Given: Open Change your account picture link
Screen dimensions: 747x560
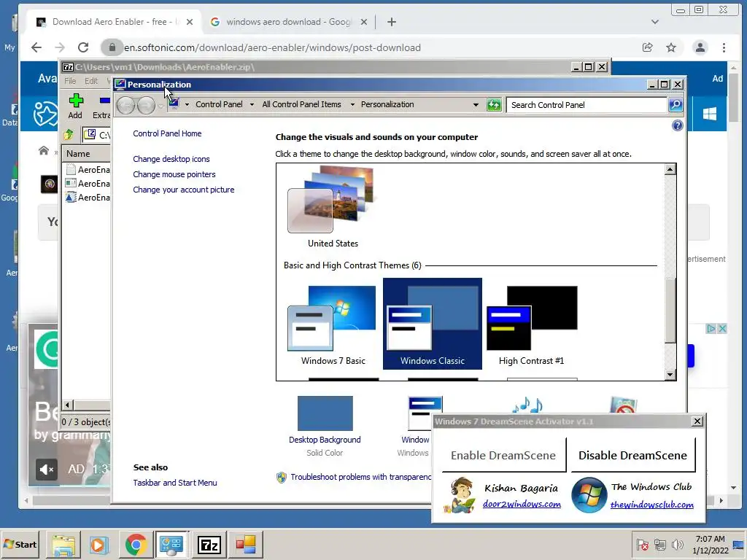Looking at the screenshot, I should pos(183,190).
